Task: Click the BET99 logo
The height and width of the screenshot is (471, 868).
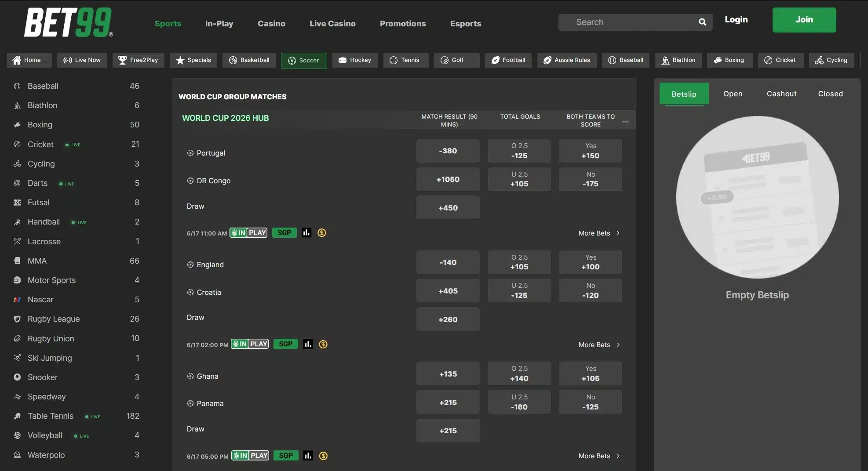Action: [x=69, y=22]
